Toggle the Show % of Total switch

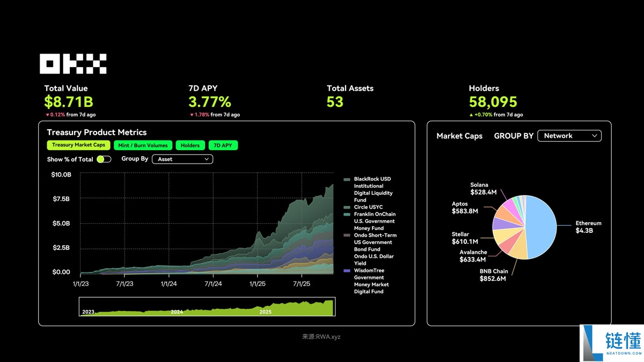click(x=104, y=159)
